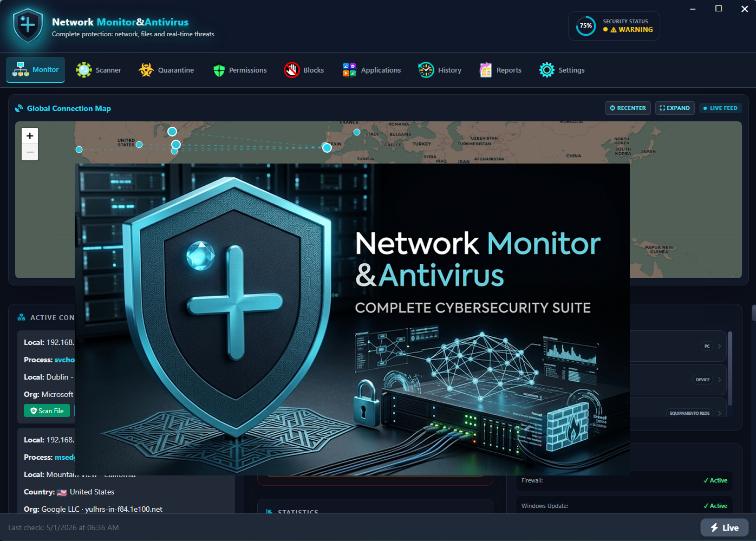
Task: Click the Firewall Active status
Action: [715, 480]
